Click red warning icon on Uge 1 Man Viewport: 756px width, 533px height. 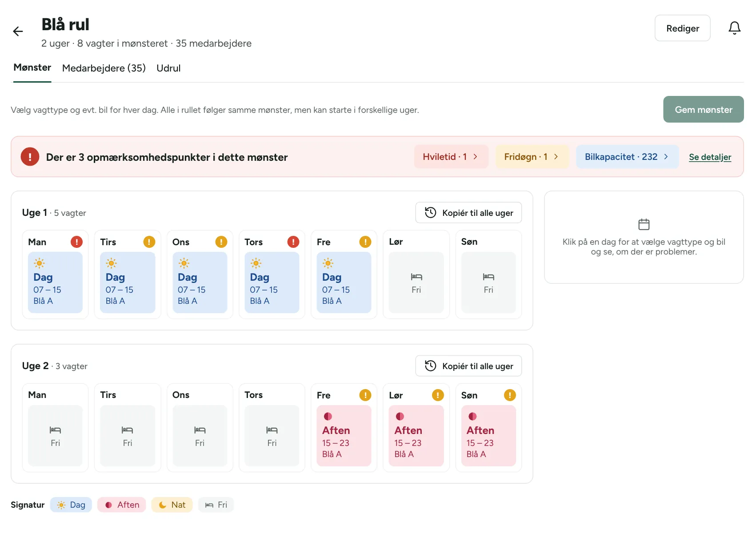pyautogui.click(x=77, y=242)
